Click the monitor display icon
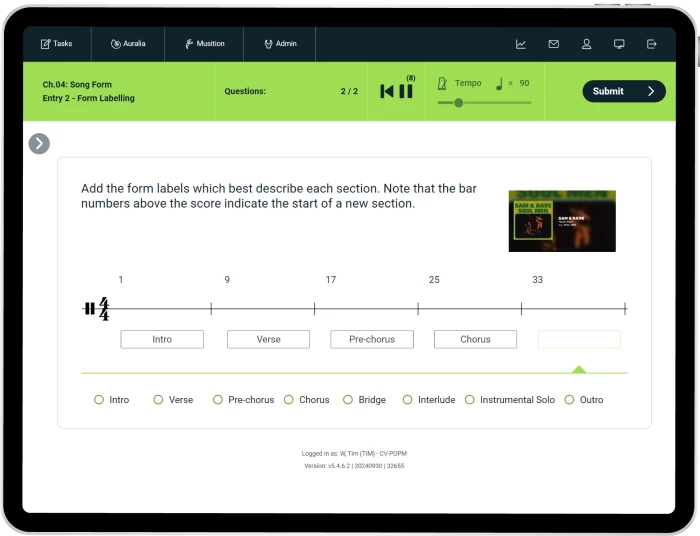The height and width of the screenshot is (536, 700). click(x=619, y=44)
